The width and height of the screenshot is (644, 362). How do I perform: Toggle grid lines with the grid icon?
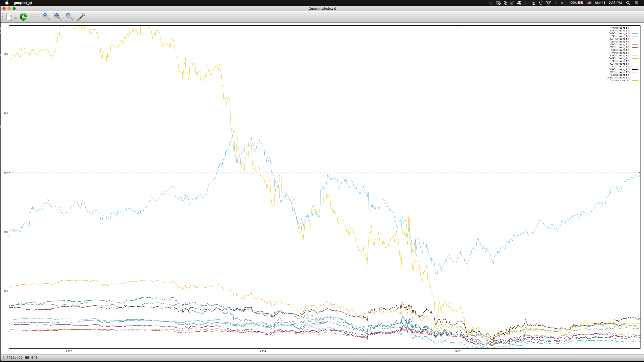click(35, 17)
